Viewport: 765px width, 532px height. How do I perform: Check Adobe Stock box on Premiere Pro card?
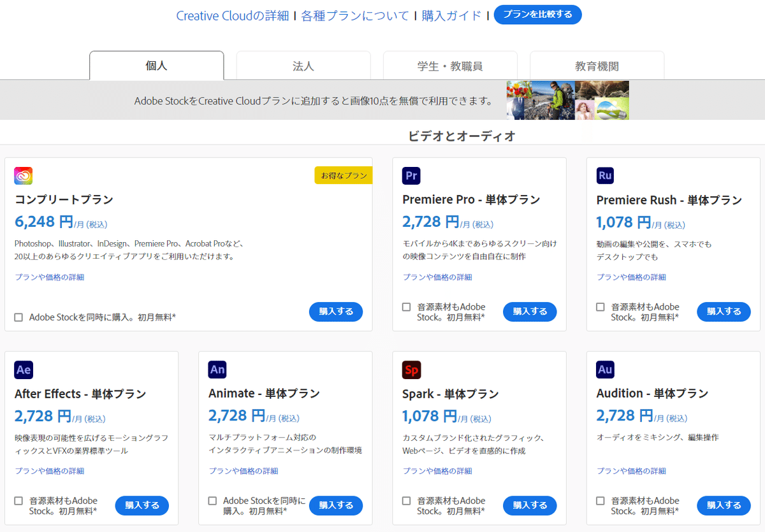click(x=406, y=307)
